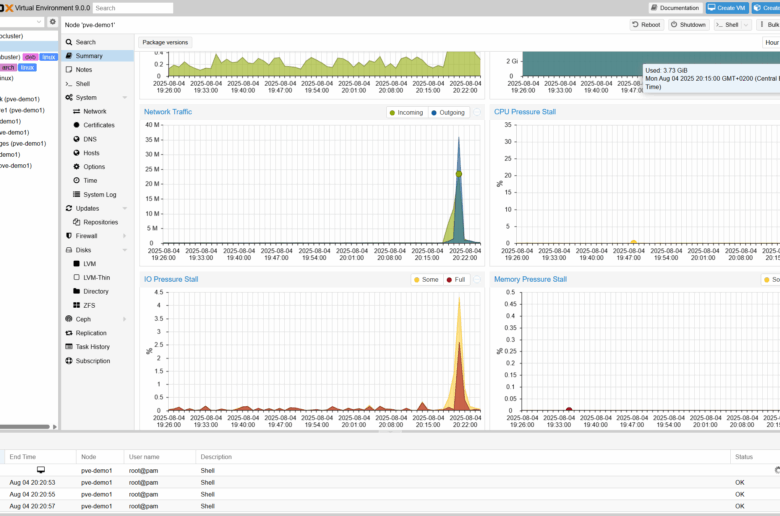Open the Repositories page under Updates
Viewport: 780px width, 516px height.
100,222
